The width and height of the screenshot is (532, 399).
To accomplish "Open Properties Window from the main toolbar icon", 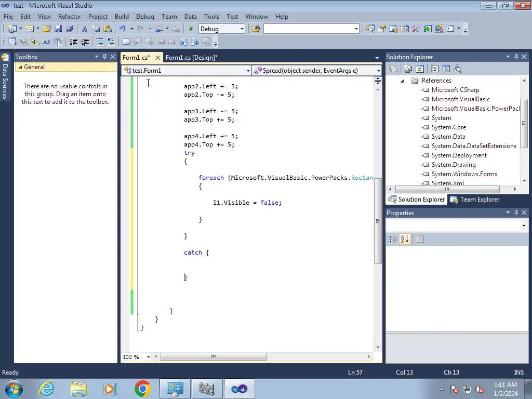I will pyautogui.click(x=382, y=29).
